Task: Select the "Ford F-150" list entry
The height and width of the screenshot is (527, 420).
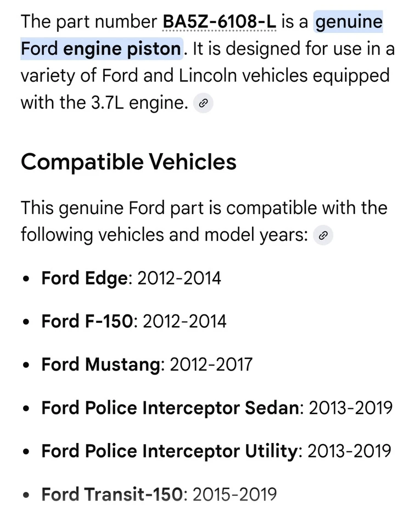Action: (x=87, y=321)
